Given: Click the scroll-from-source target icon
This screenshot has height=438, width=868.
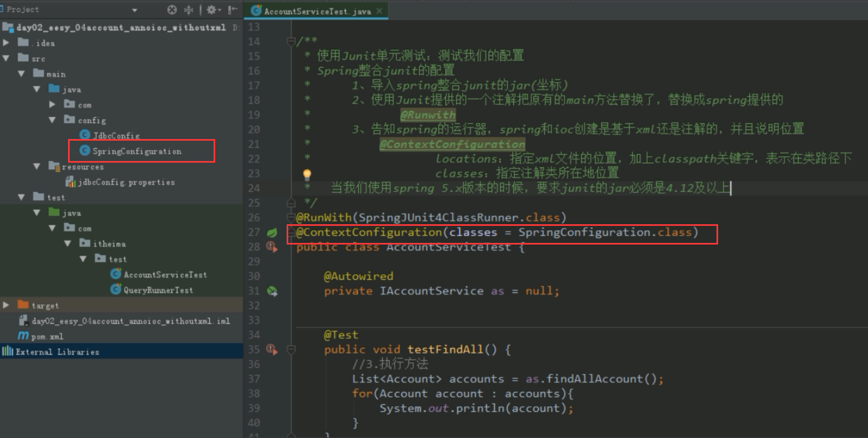Looking at the screenshot, I should click(172, 9).
